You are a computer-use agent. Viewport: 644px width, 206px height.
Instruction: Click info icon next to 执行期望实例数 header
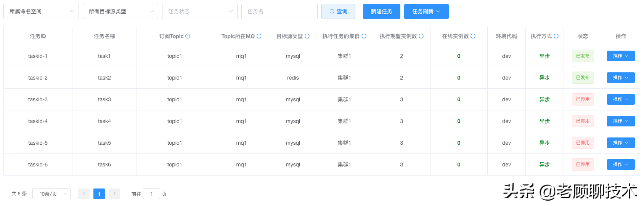pyautogui.click(x=421, y=36)
